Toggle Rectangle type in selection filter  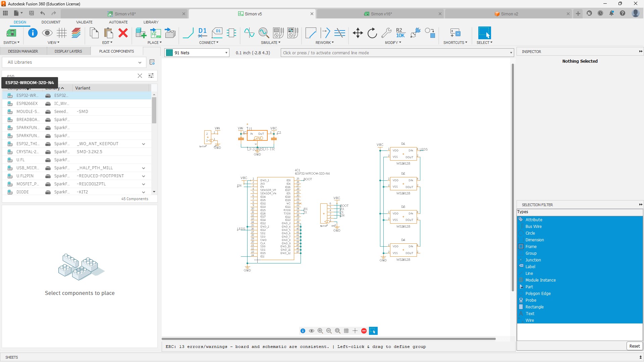click(580, 307)
